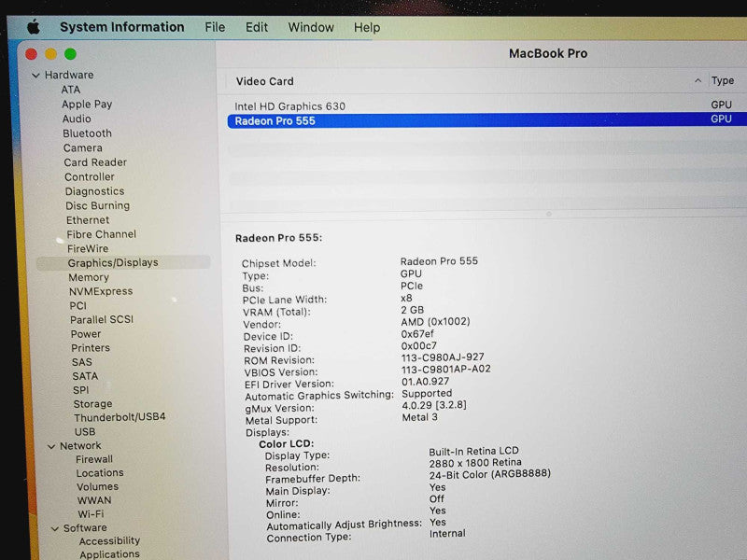The height and width of the screenshot is (560, 747).
Task: Select Accessibility under Software
Action: 109,541
